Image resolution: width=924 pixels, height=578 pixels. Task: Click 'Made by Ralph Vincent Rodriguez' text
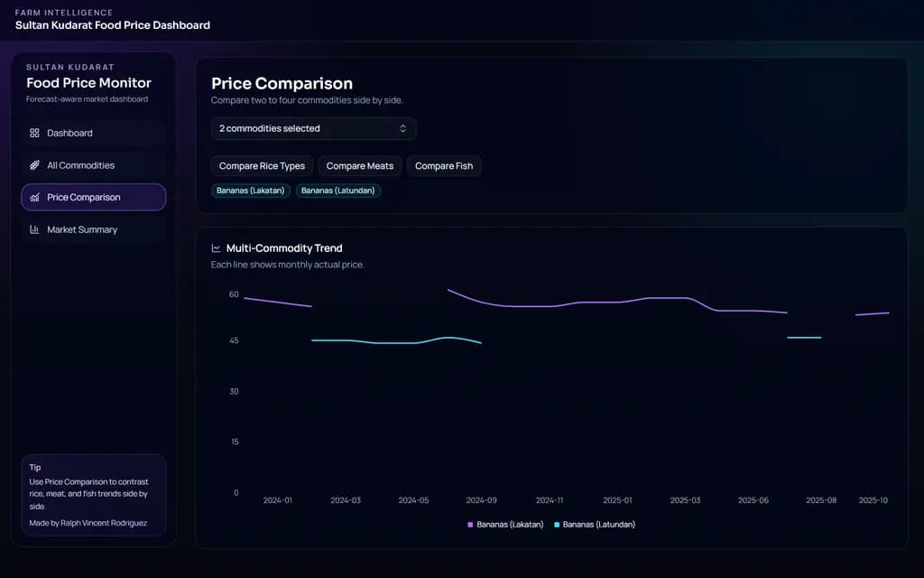(88, 523)
